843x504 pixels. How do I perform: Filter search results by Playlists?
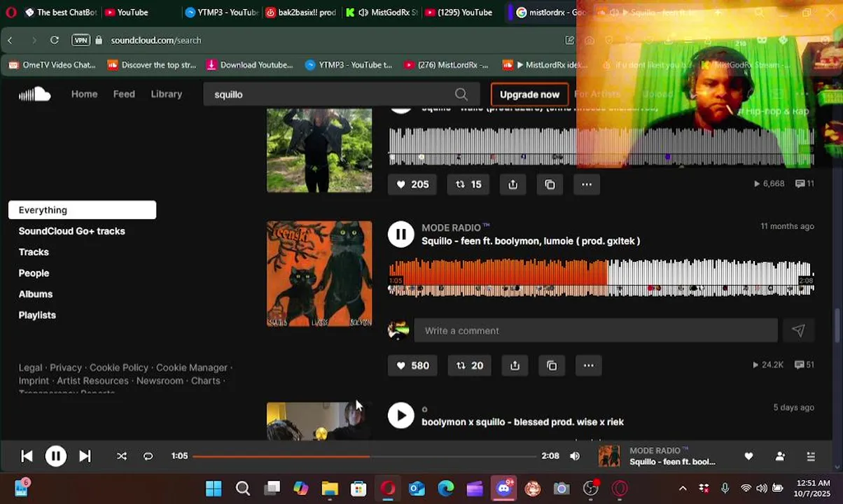(37, 315)
